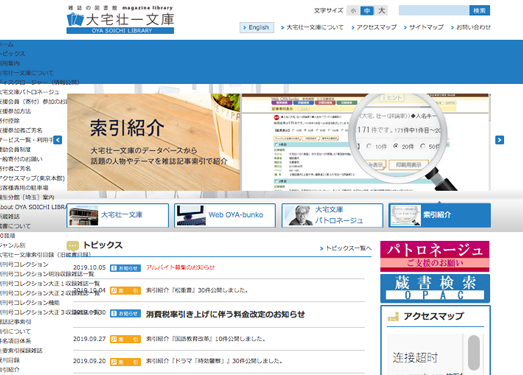Image resolution: width=523 pixels, height=375 pixels.
Task: Click 索引 badge beside 松重豊 entry
Action: pos(125,291)
